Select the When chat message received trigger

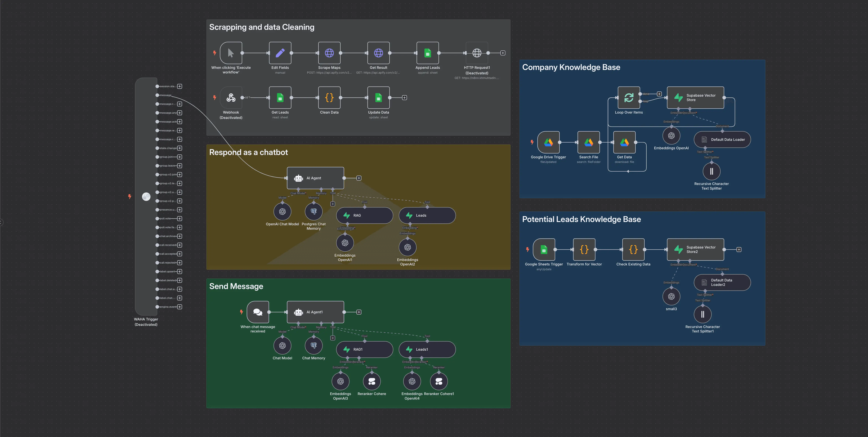[258, 312]
